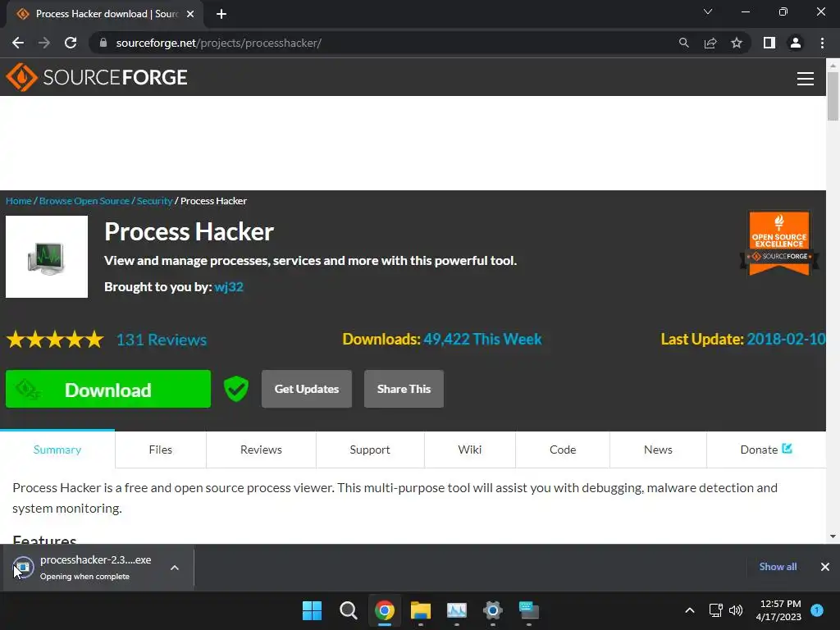840x630 pixels.
Task: Click the Process Hacker project thumbnail
Action: tap(47, 257)
